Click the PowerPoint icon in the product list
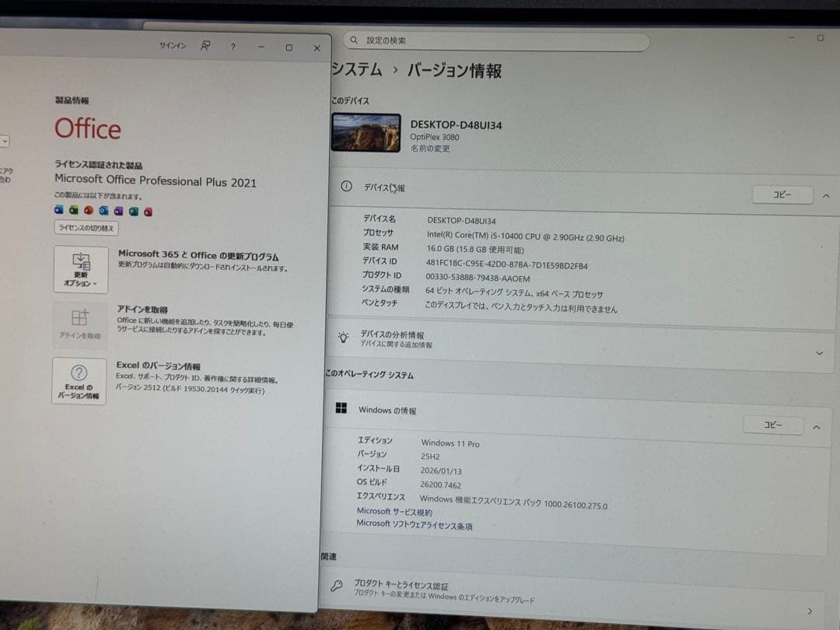Screen dimensions: 840x630 click(x=88, y=210)
